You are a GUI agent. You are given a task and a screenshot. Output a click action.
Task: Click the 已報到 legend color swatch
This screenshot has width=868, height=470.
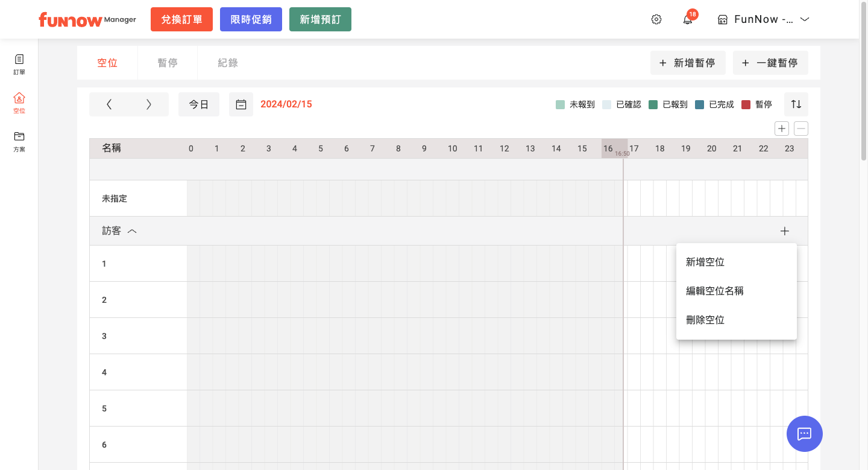click(653, 105)
